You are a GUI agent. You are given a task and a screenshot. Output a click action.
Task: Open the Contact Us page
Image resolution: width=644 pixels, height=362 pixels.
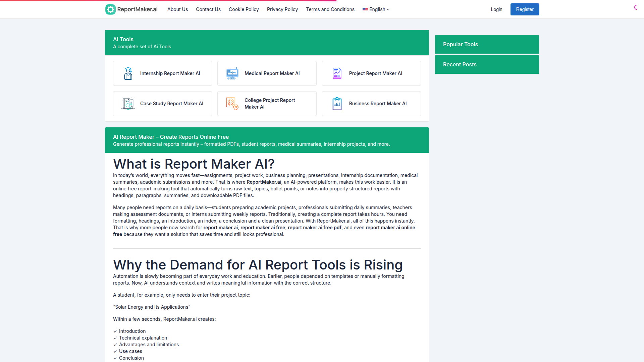pyautogui.click(x=208, y=9)
